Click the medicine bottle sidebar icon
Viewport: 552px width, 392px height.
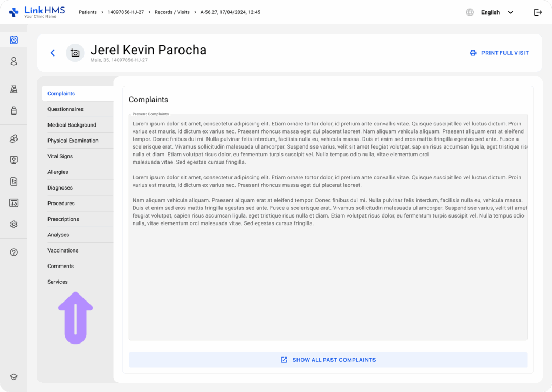click(x=14, y=111)
